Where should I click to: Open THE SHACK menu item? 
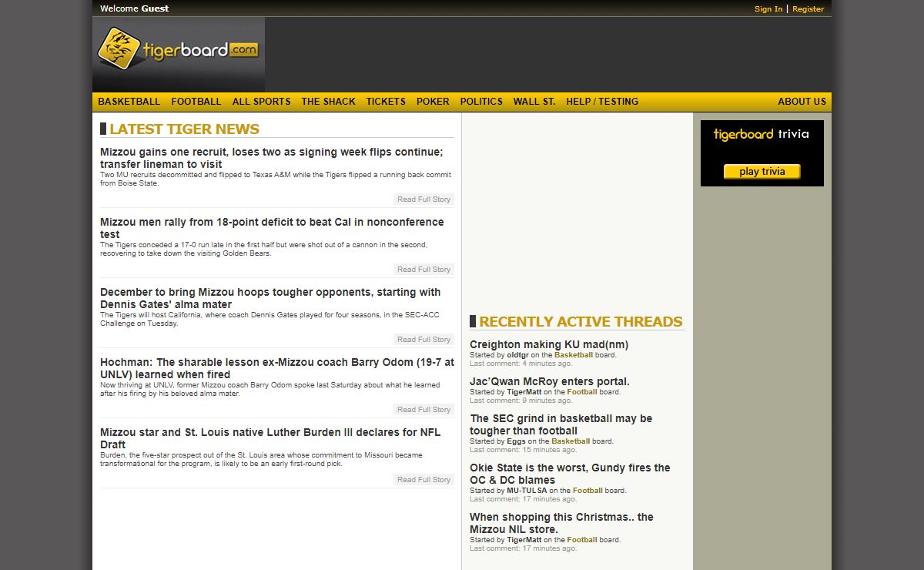(329, 102)
